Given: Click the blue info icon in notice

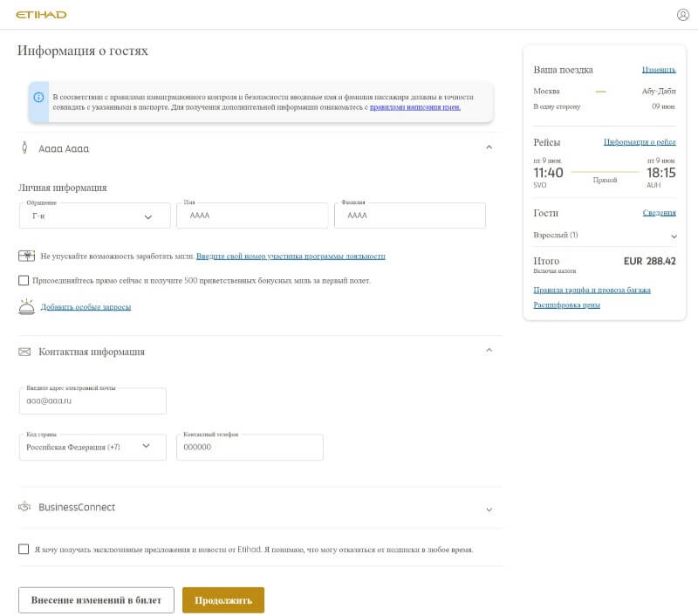Looking at the screenshot, I should coord(38,97).
